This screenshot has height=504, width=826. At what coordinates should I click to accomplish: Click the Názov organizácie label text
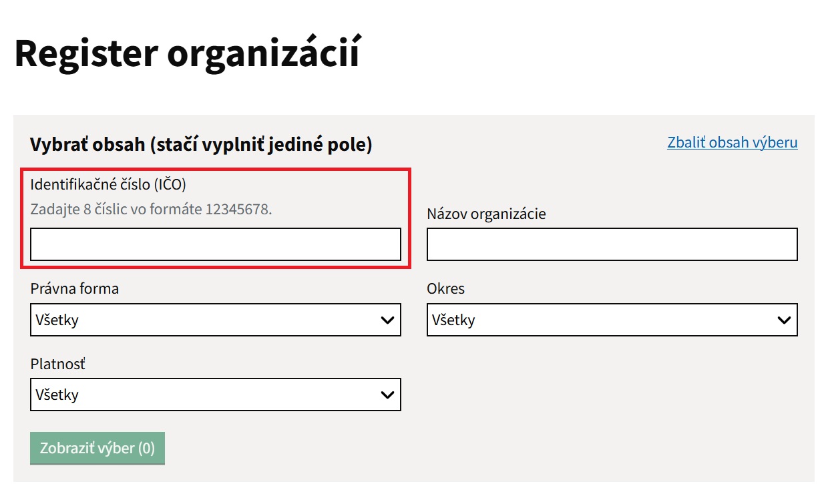tap(486, 214)
